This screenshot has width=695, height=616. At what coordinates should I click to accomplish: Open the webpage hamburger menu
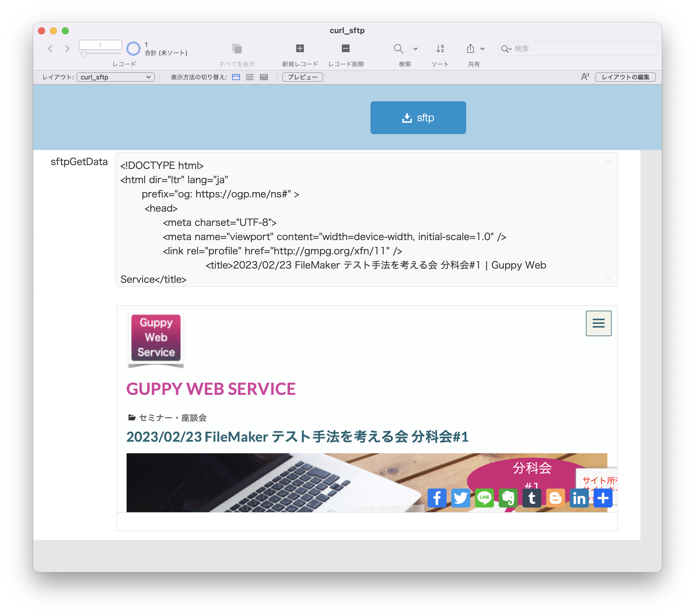[x=598, y=323]
